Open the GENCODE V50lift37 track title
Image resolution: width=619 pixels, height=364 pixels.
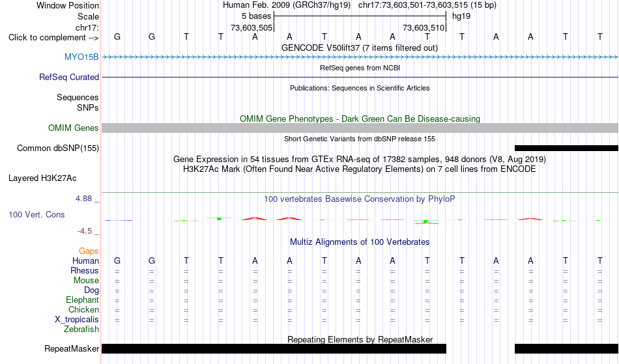tap(359, 48)
